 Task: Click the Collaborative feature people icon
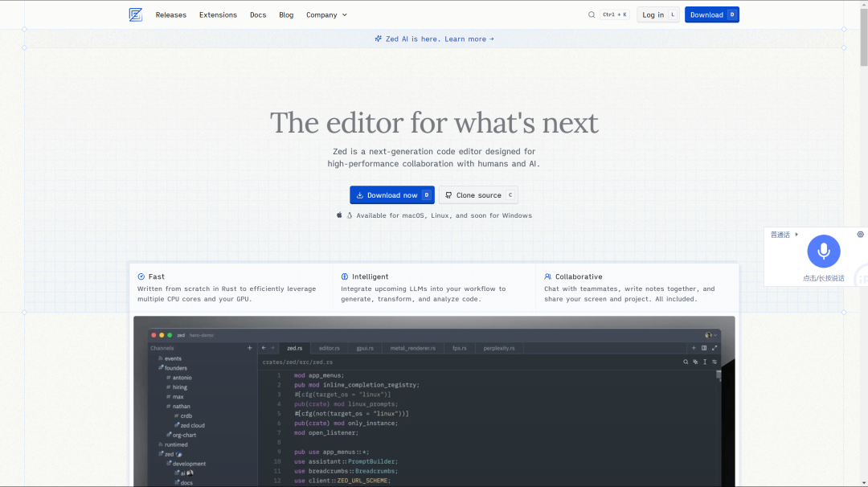[547, 276]
